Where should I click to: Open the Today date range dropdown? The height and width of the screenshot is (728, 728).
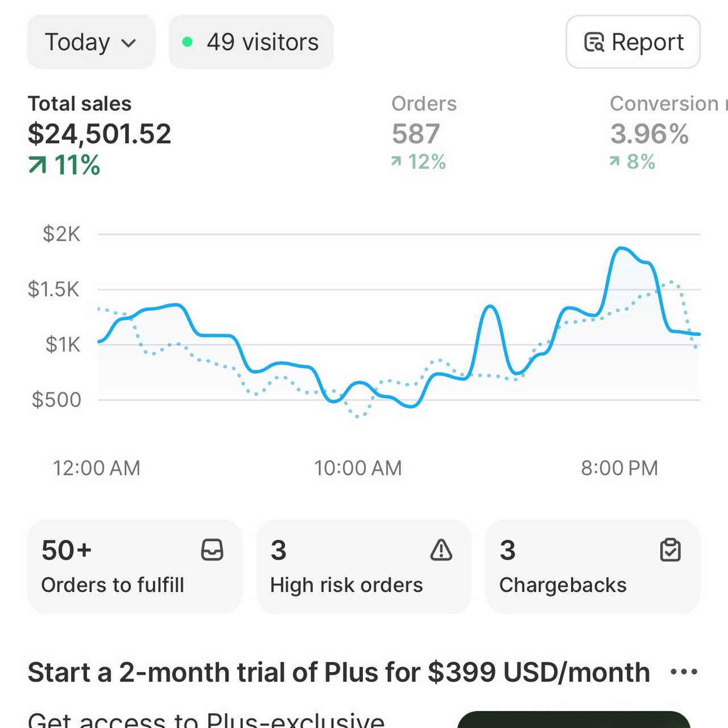pyautogui.click(x=90, y=42)
